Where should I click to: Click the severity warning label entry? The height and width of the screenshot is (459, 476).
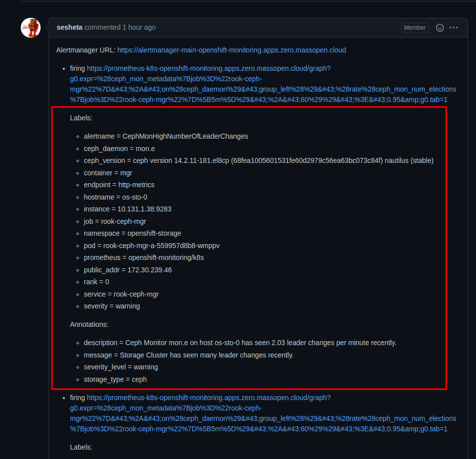coord(112,306)
